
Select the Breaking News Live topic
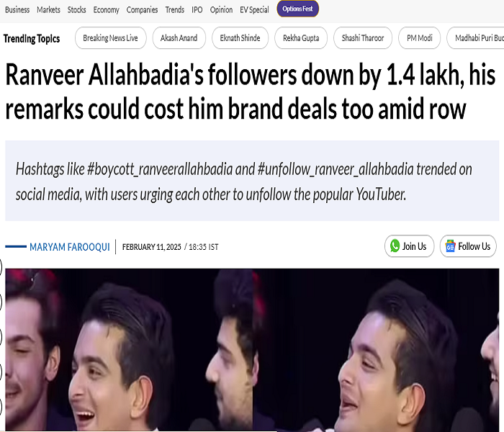pyautogui.click(x=111, y=38)
